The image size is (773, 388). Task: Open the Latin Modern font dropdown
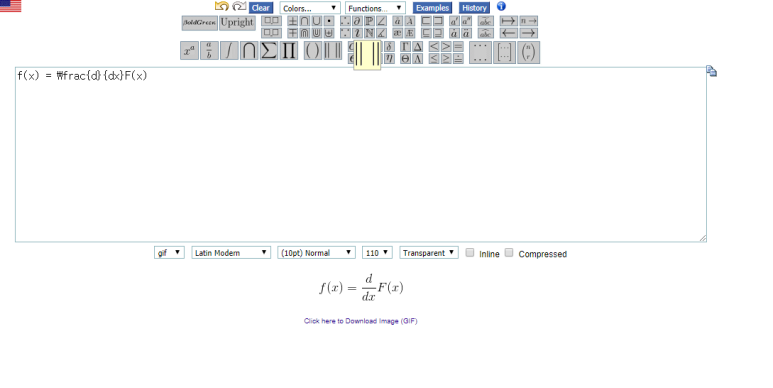(x=231, y=252)
